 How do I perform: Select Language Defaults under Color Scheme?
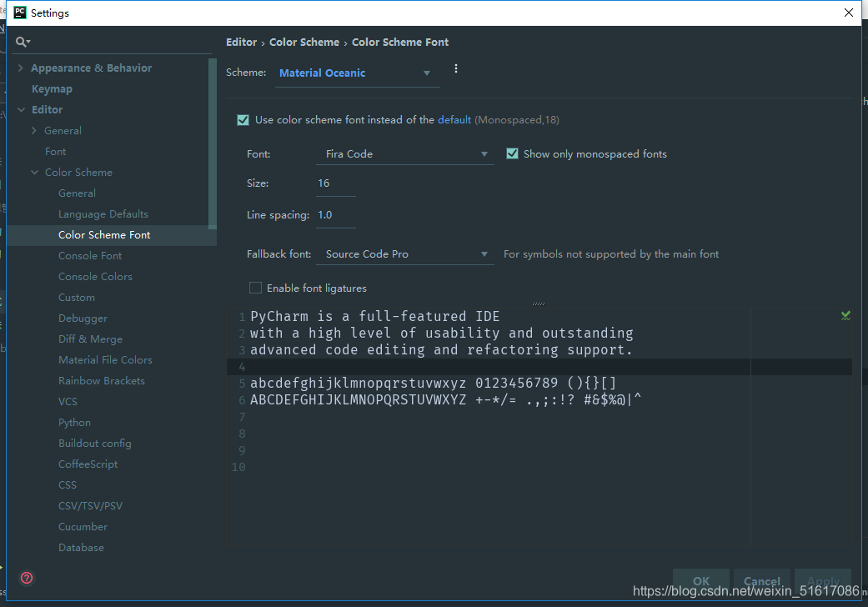tap(103, 214)
